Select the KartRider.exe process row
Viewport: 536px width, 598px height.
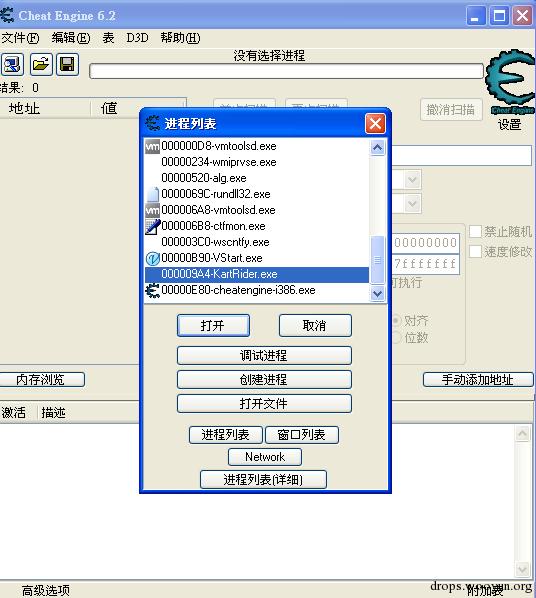click(256, 274)
